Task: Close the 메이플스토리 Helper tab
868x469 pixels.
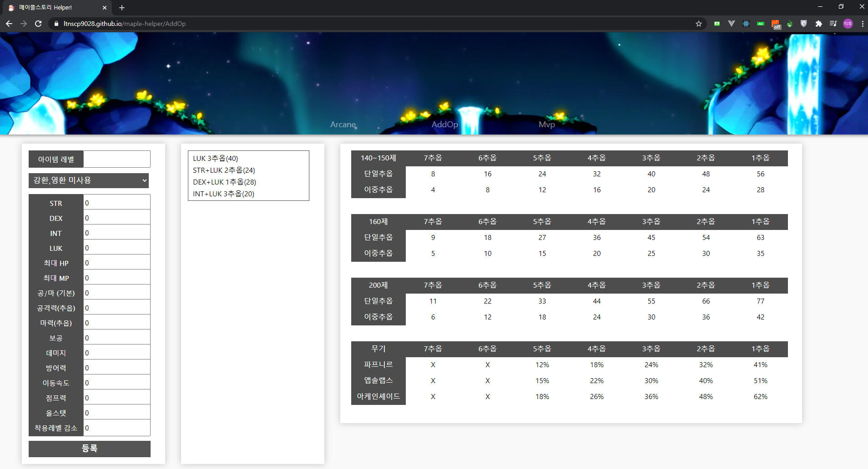Action: [x=105, y=8]
